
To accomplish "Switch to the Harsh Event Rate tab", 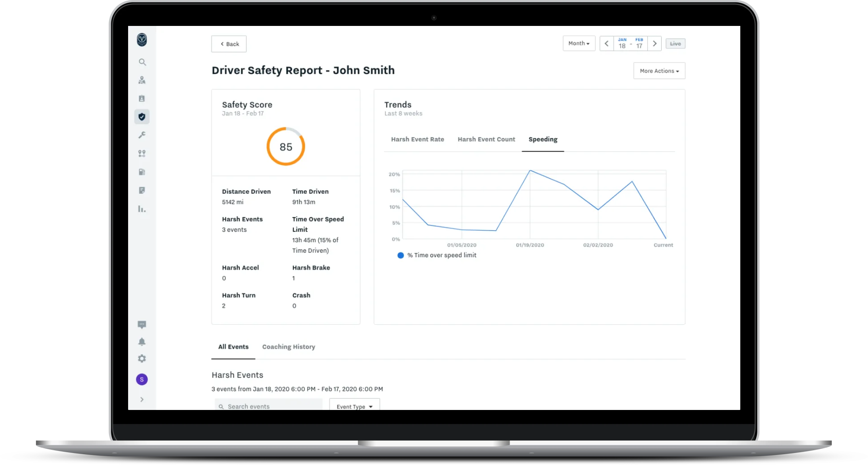I will (x=417, y=139).
